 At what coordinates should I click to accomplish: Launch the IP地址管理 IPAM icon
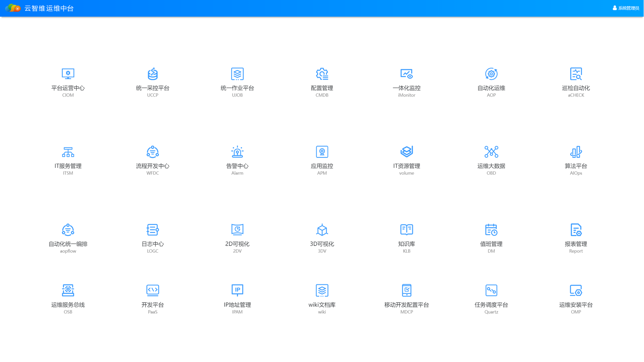coord(237,290)
